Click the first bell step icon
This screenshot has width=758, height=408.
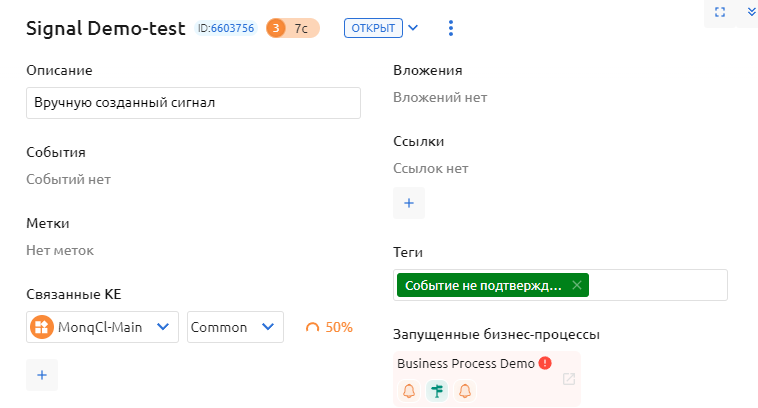tap(409, 391)
